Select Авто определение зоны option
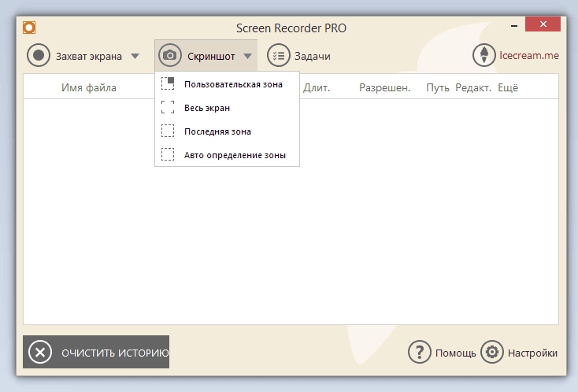 (227, 155)
